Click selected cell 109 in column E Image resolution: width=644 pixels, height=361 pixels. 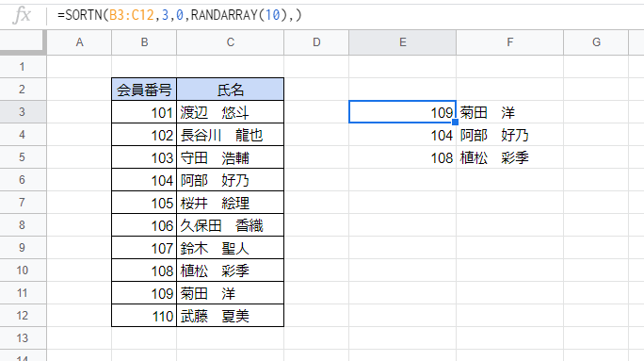(x=403, y=112)
